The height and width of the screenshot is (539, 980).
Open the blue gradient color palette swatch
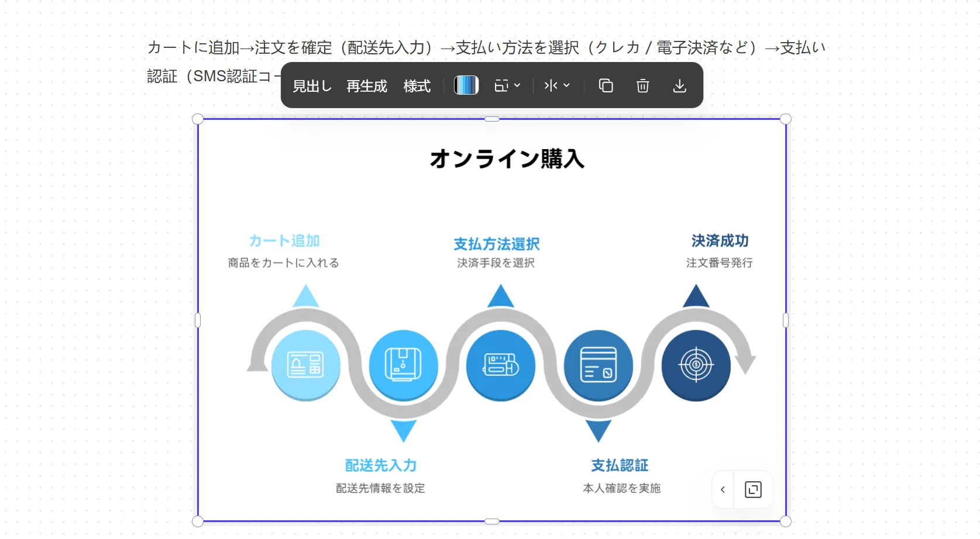click(x=466, y=85)
